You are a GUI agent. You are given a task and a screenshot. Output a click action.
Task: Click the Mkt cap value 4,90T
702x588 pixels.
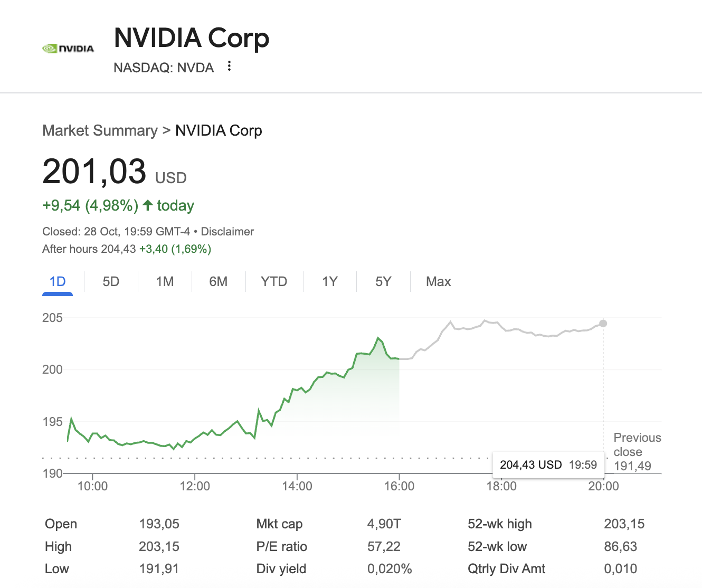(x=384, y=524)
